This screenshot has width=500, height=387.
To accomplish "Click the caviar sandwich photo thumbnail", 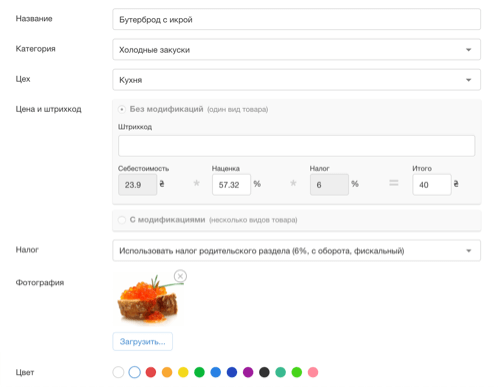I will [148, 298].
